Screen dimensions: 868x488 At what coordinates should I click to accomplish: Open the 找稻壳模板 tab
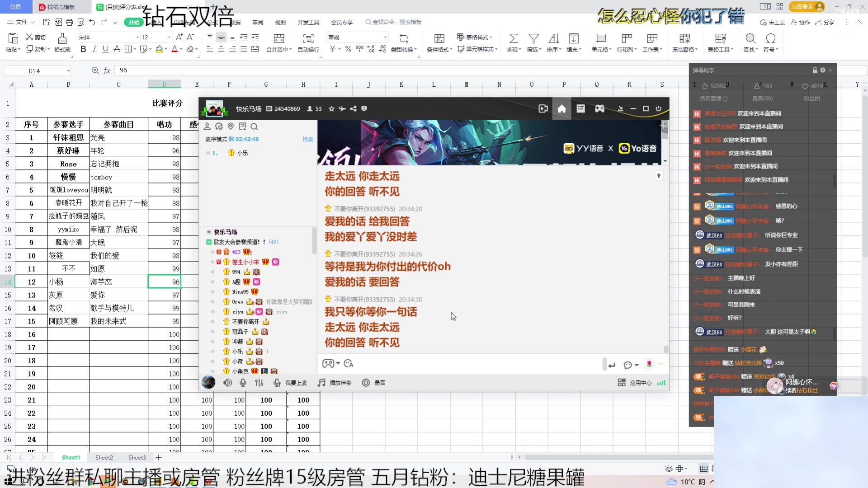click(x=61, y=7)
